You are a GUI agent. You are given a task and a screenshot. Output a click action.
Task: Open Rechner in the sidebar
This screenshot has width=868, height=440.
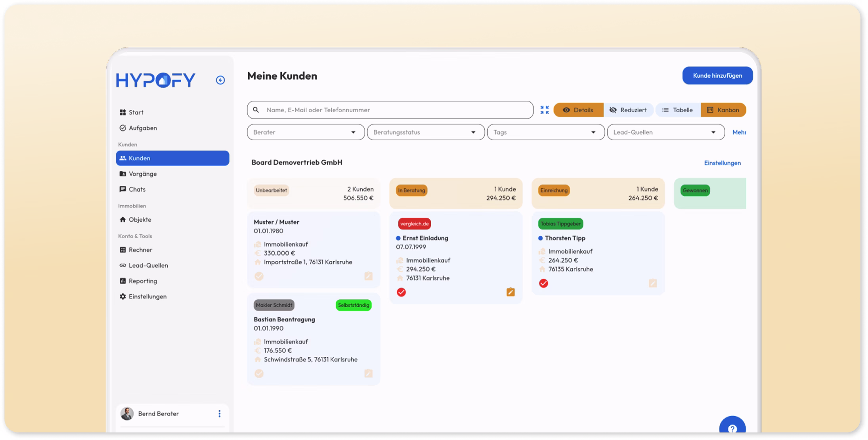(172, 250)
